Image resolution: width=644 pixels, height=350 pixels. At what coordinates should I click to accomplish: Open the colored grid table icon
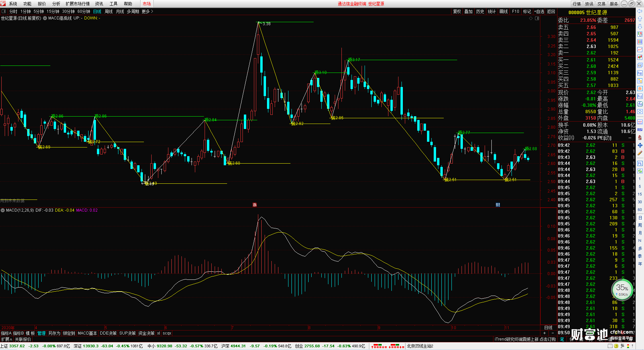tap(640, 42)
